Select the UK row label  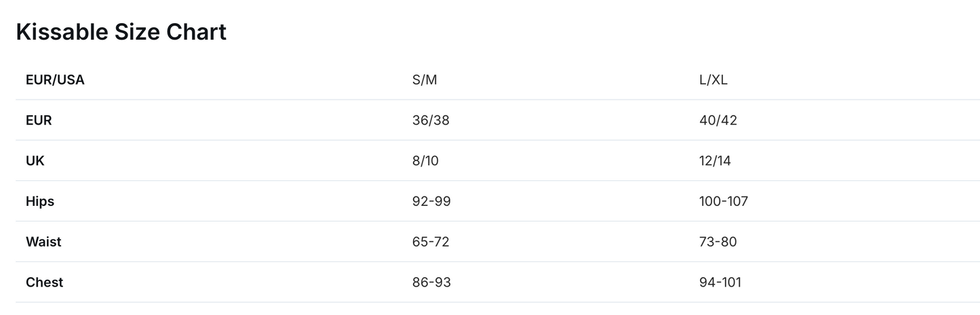click(x=35, y=161)
